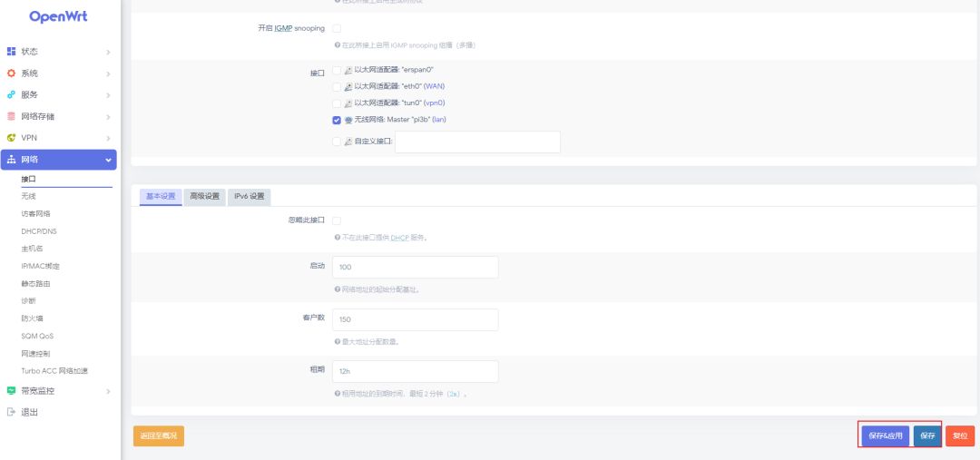Switch to the 基本设置 tab

coord(161,196)
